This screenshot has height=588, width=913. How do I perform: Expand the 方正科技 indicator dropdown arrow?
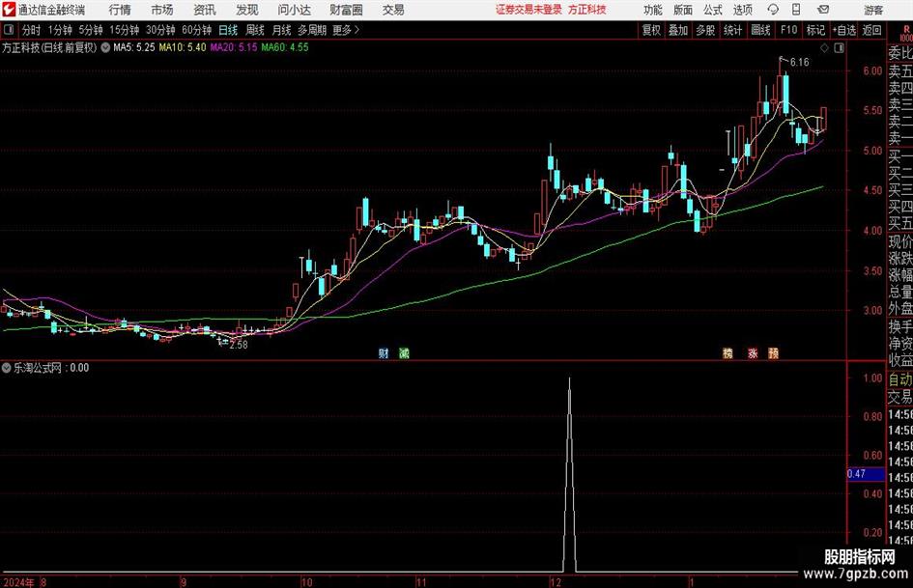[x=105, y=47]
